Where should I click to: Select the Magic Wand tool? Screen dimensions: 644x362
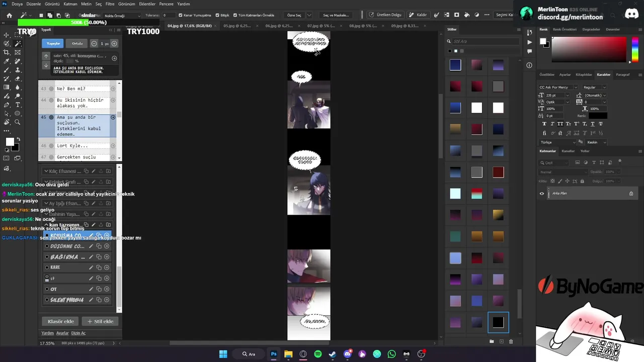pyautogui.click(x=18, y=44)
